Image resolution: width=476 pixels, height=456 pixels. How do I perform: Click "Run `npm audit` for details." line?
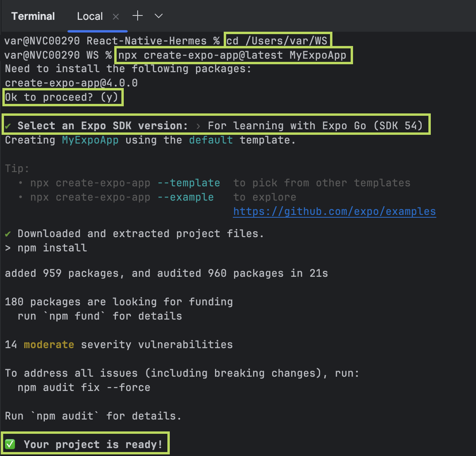pyautogui.click(x=93, y=416)
